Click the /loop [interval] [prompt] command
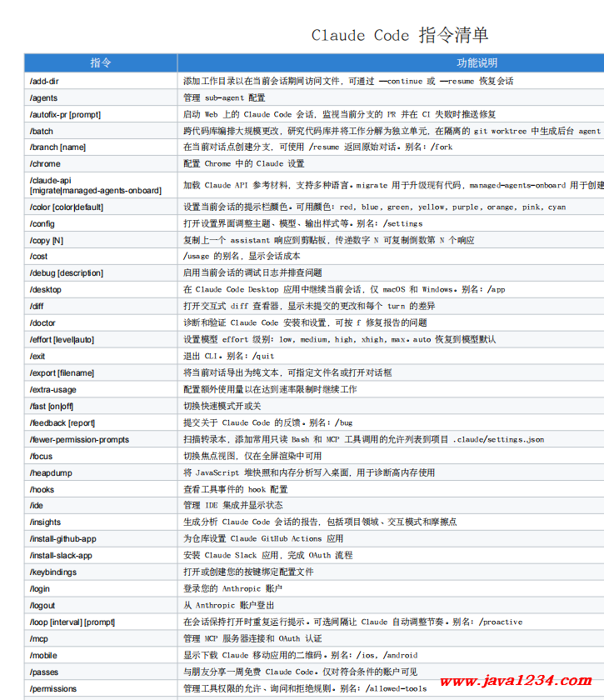 point(72,622)
